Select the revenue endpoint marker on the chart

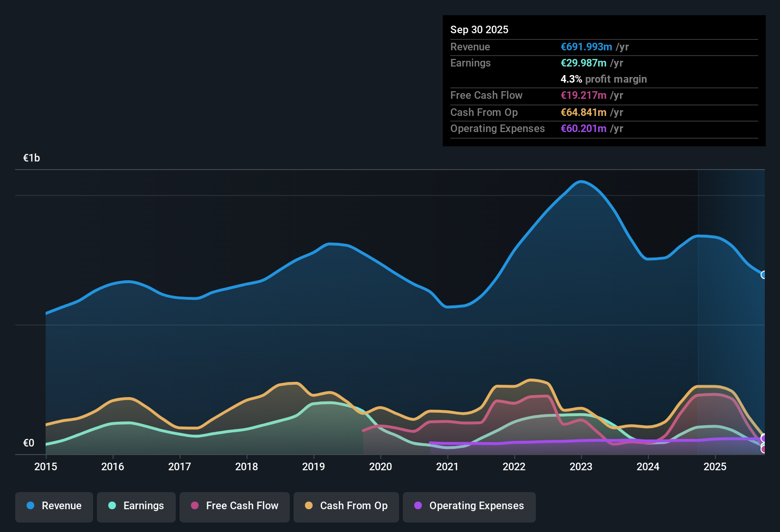[763, 275]
